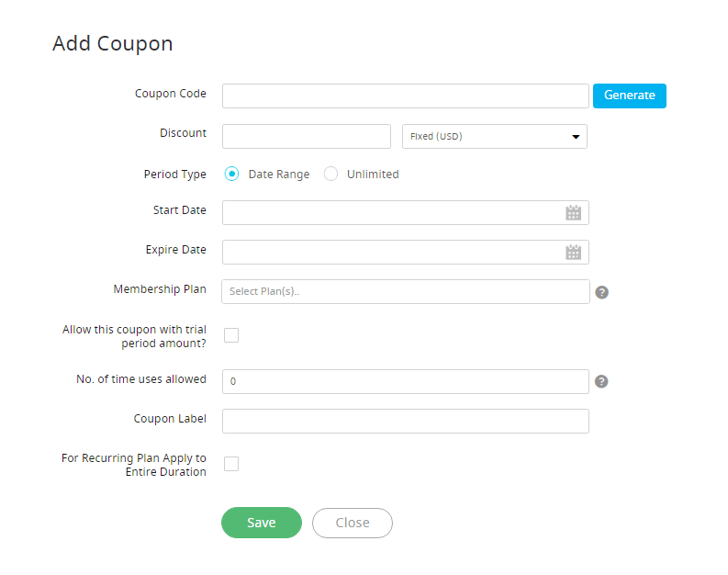The width and height of the screenshot is (728, 575).
Task: Focus the Expire Date input field
Action: (406, 253)
